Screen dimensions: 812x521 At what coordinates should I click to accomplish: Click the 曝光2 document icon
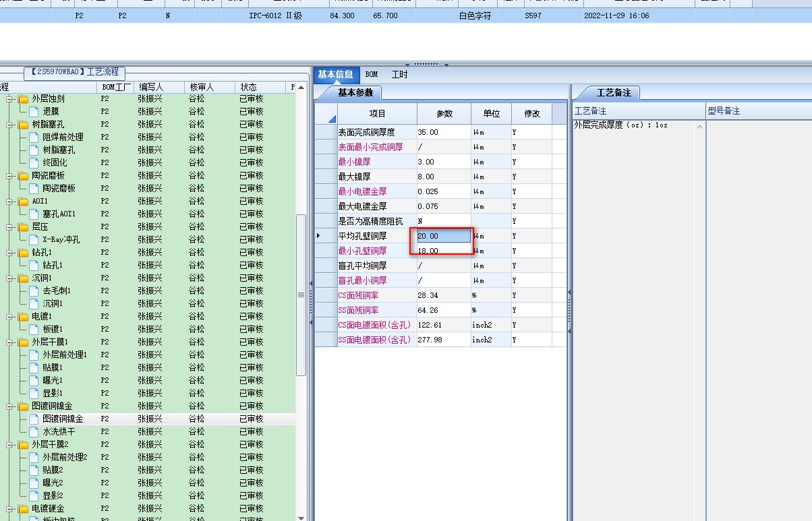[x=34, y=483]
